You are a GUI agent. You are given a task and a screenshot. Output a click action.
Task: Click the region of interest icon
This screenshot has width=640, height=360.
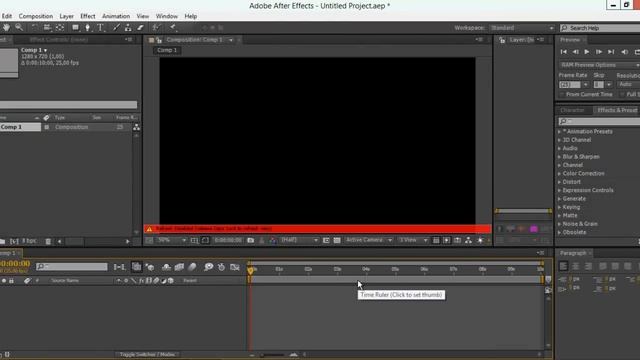tap(326, 240)
